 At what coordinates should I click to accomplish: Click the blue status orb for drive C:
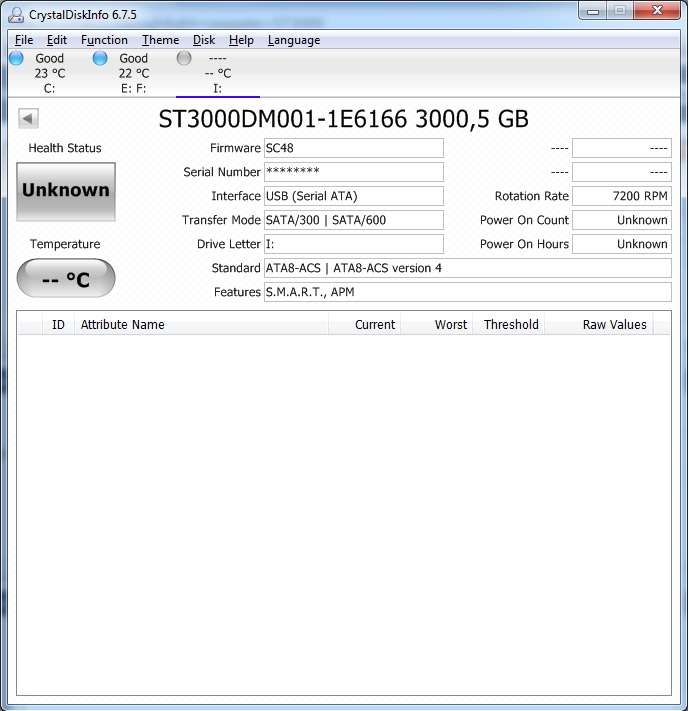pyautogui.click(x=16, y=58)
